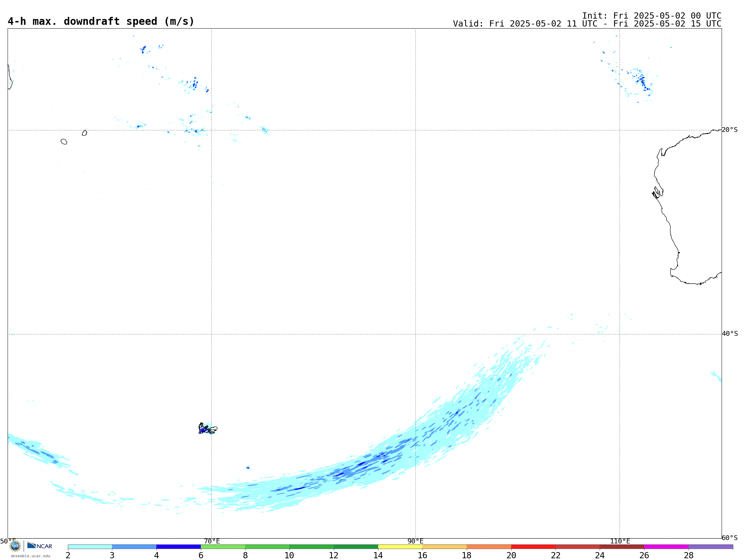Click the 70°E longitude label
Screen dimensions: 744x560
click(212, 541)
